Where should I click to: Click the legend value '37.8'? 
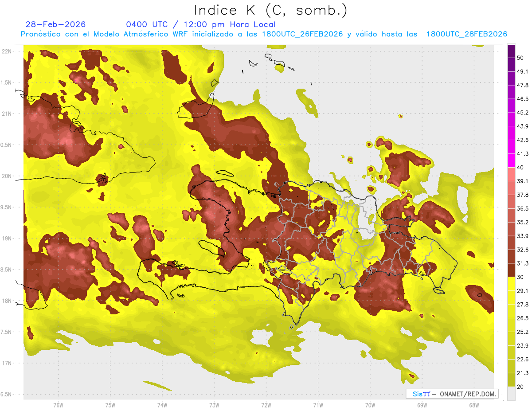(523, 195)
